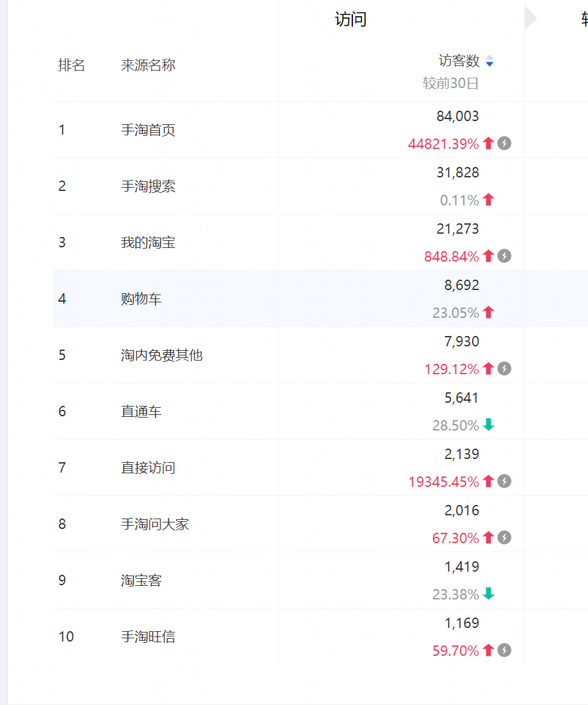Open the 手淘搜索 traffic source
The height and width of the screenshot is (705, 588).
pos(148,186)
